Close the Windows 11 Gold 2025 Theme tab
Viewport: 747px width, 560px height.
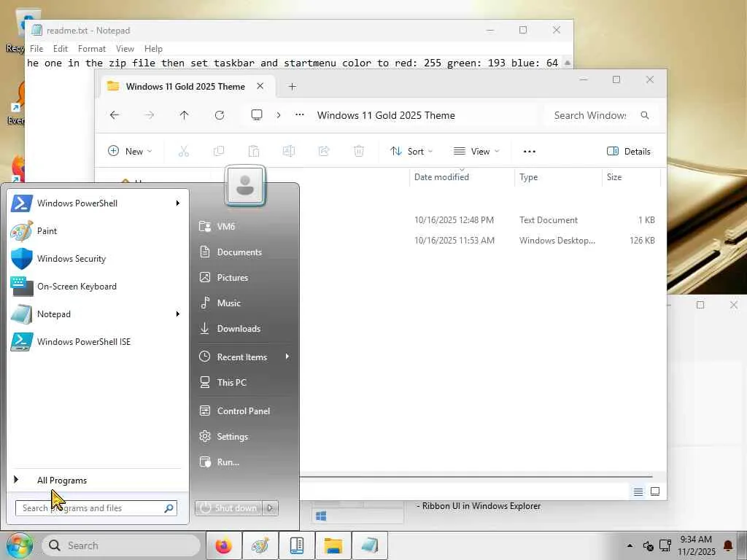tap(260, 86)
